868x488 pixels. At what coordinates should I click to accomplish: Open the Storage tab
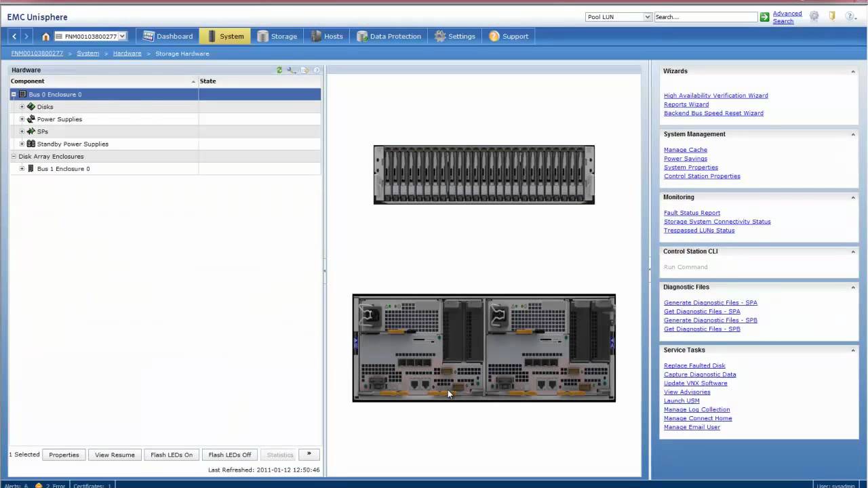coord(277,36)
